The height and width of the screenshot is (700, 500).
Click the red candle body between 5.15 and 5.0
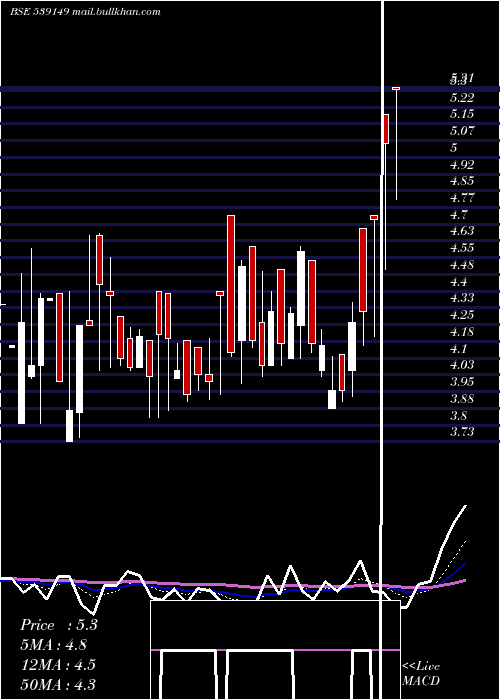386,129
